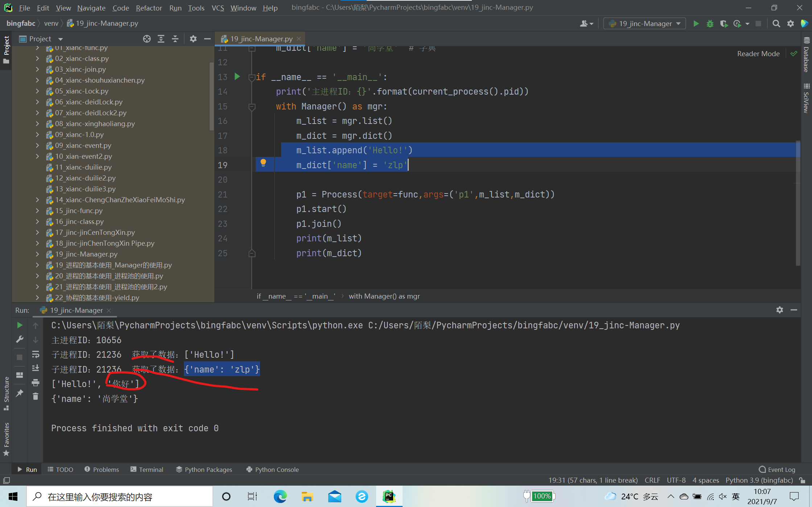
Task: Hide the Project panel
Action: [x=207, y=39]
